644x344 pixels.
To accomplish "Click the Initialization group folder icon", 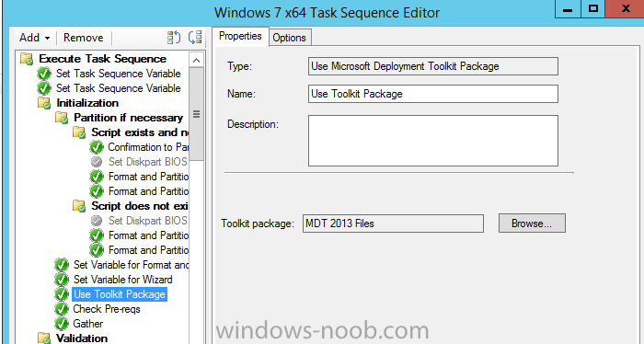I will 44,103.
